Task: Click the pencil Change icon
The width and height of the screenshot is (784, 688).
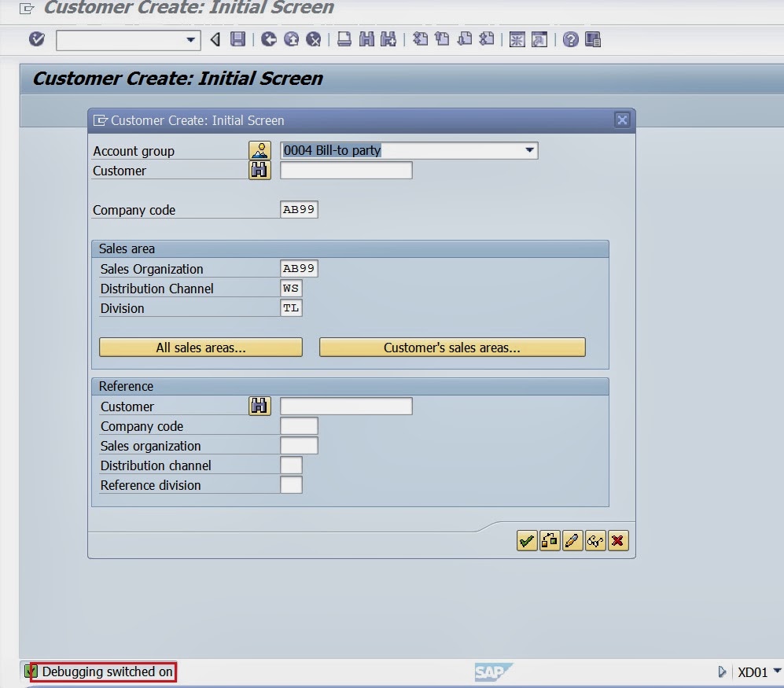Action: click(x=572, y=541)
